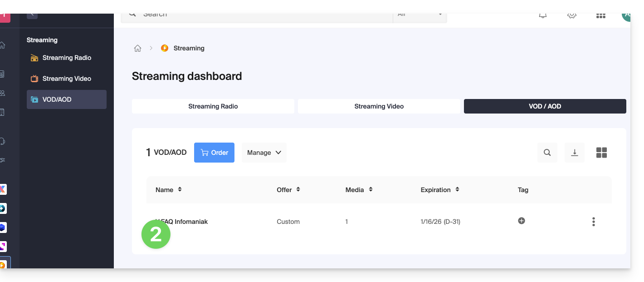Select the VOD / AOD tab
The height and width of the screenshot is (282, 644).
545,106
